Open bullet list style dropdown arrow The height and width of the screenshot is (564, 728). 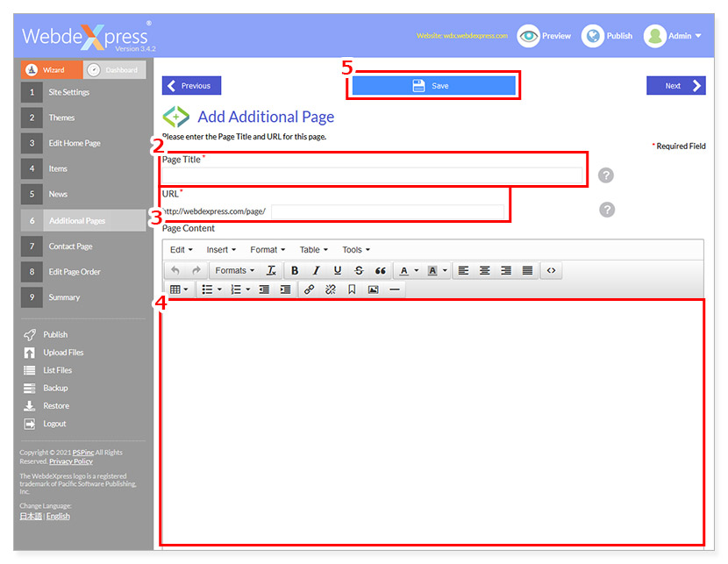coord(219,289)
